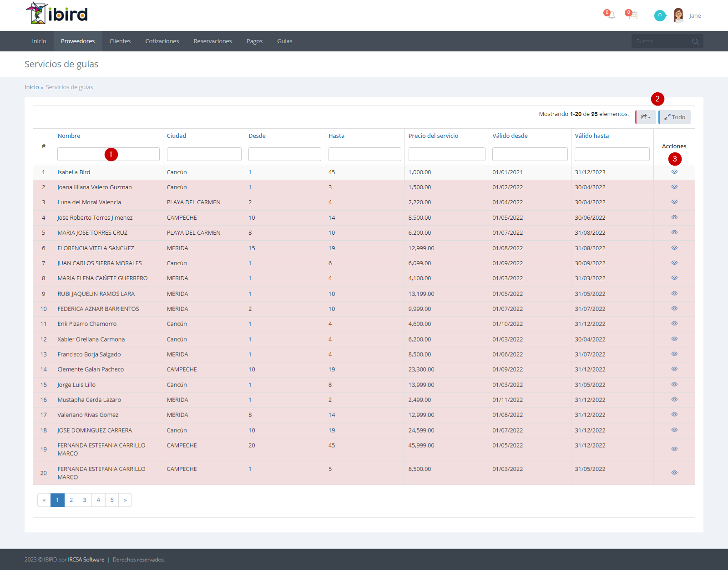Go to pagination page 3
This screenshot has width=728, height=570.
click(x=85, y=500)
